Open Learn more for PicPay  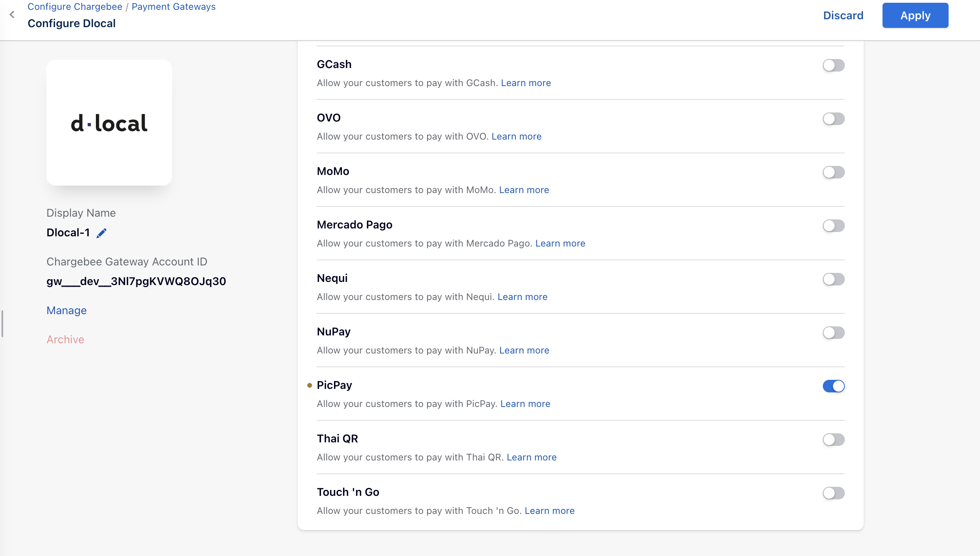click(x=525, y=404)
